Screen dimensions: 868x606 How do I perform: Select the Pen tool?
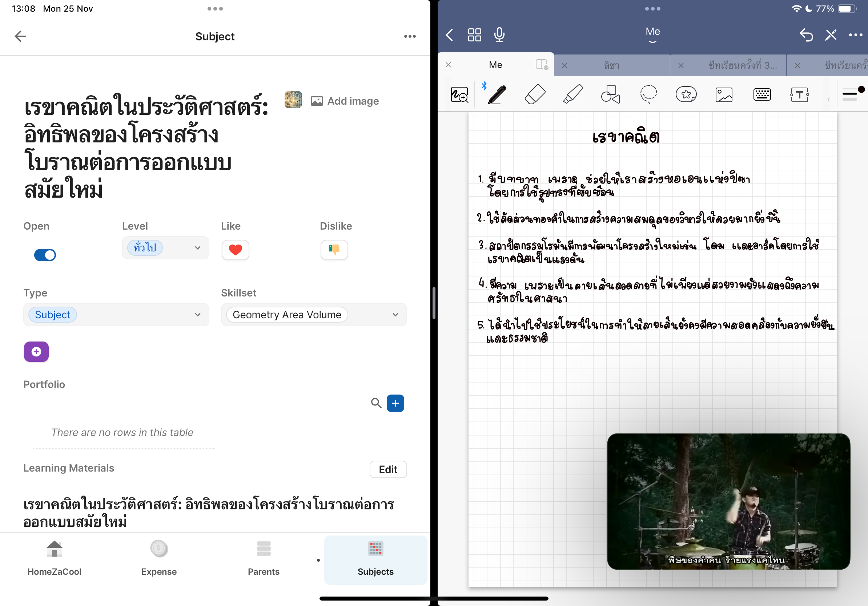click(x=497, y=94)
